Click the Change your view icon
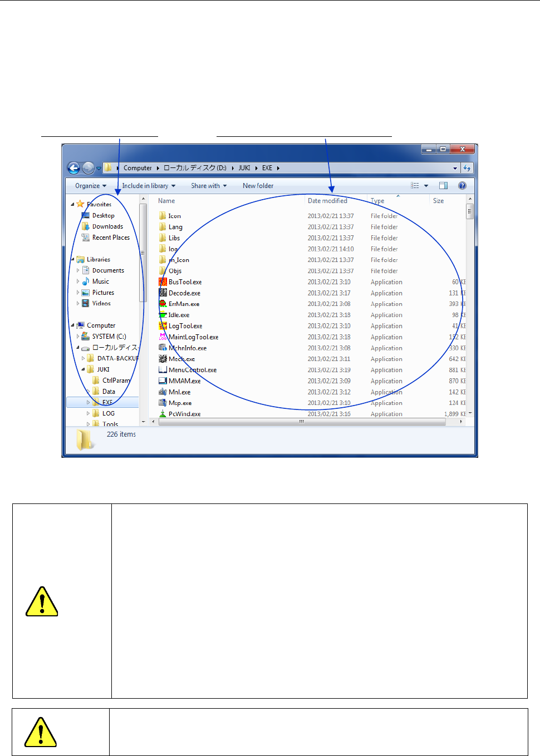540x756 pixels. [415, 186]
